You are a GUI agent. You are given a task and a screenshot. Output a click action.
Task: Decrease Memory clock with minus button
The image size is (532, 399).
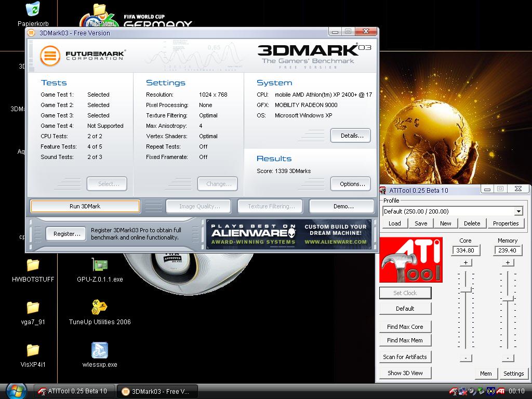pos(508,358)
